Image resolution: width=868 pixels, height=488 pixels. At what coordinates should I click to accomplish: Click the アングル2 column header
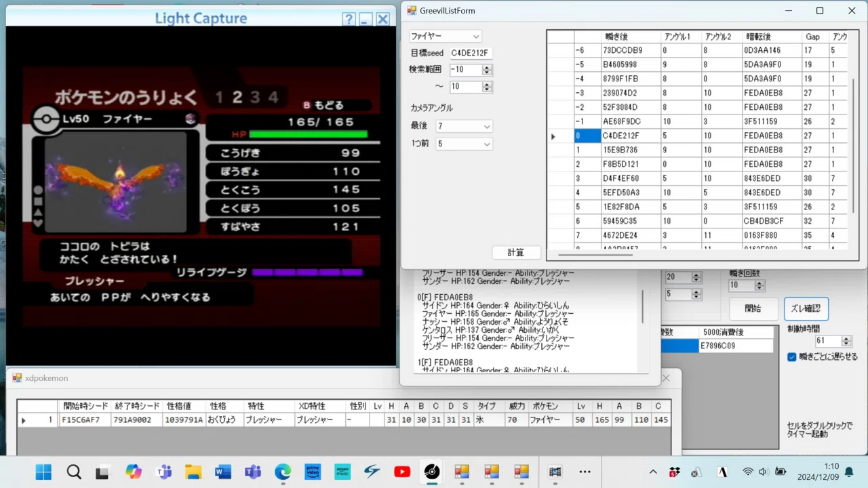tap(722, 37)
